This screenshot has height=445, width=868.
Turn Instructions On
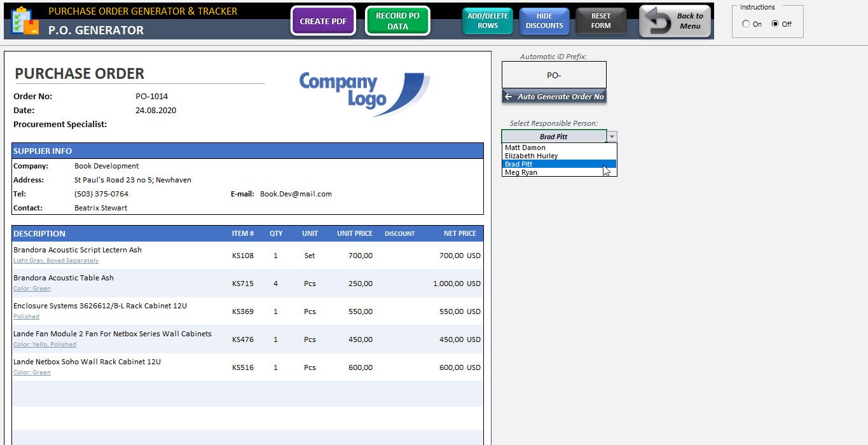[745, 24]
